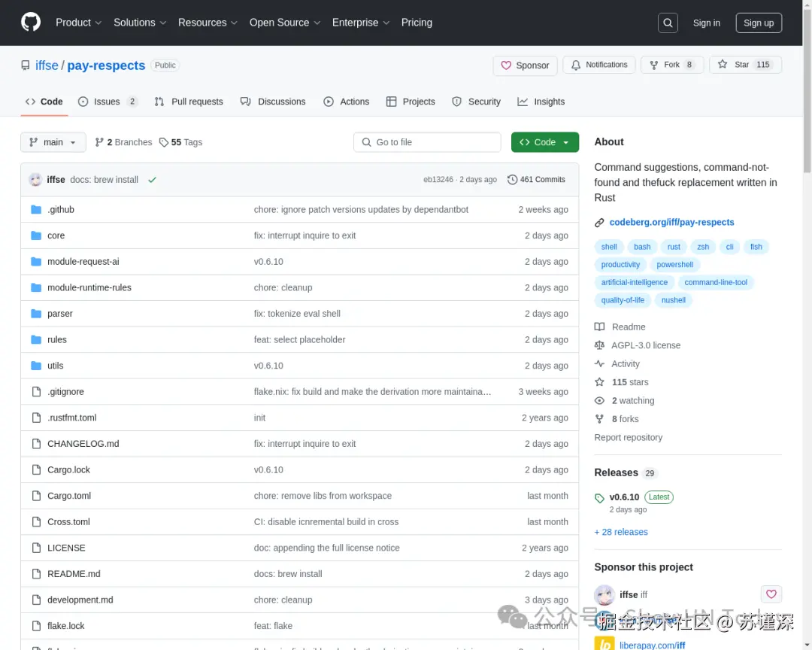Open the module-request-ai folder
Viewport: 812px width, 650px height.
point(83,261)
